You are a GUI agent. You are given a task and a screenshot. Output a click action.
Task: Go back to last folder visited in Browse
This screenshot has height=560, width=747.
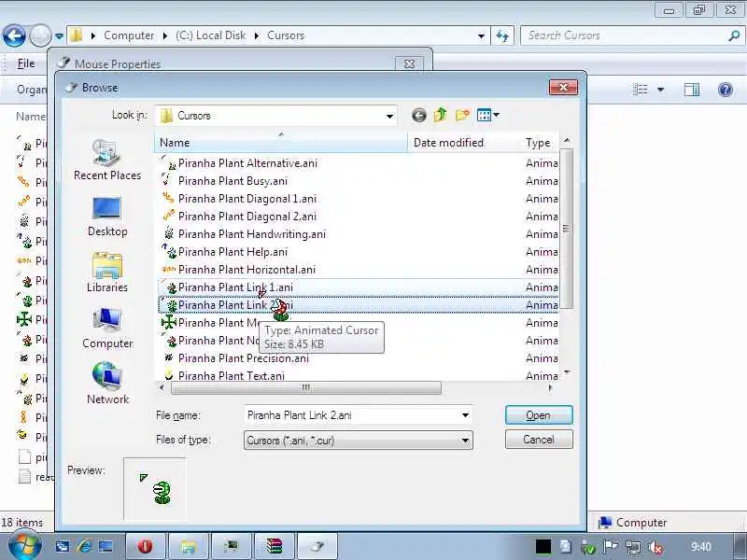tap(418, 115)
